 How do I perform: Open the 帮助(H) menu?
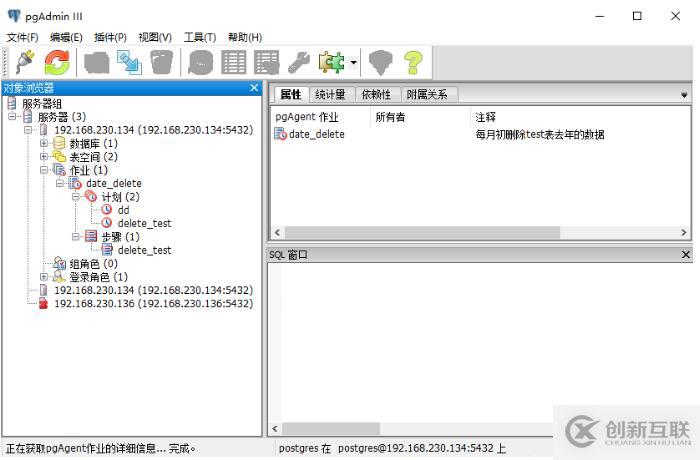coord(245,37)
